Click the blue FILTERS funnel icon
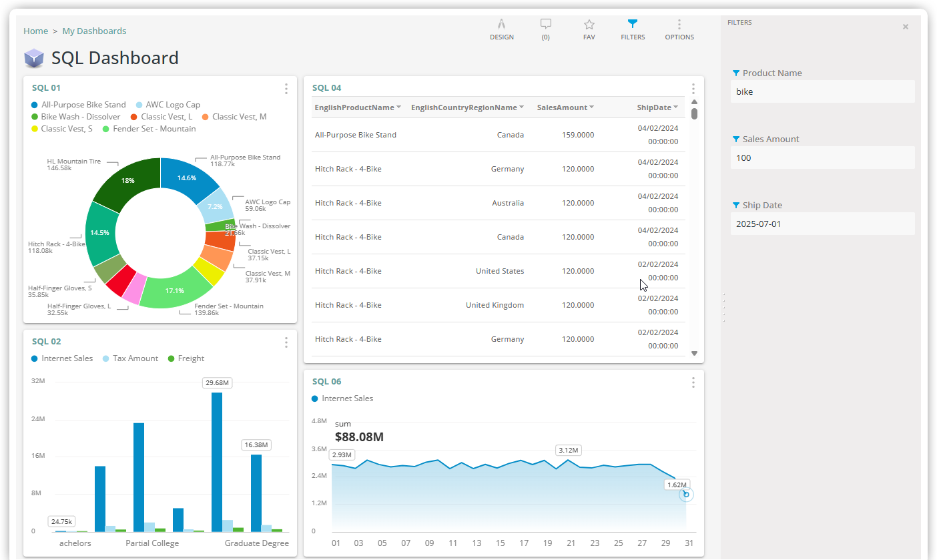Image resolution: width=937 pixels, height=560 pixels. 632,25
